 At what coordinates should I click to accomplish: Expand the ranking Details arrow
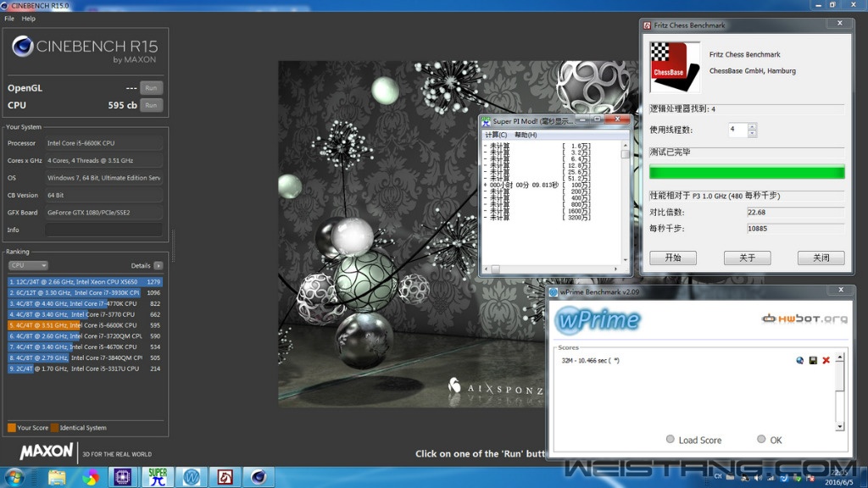pyautogui.click(x=159, y=265)
